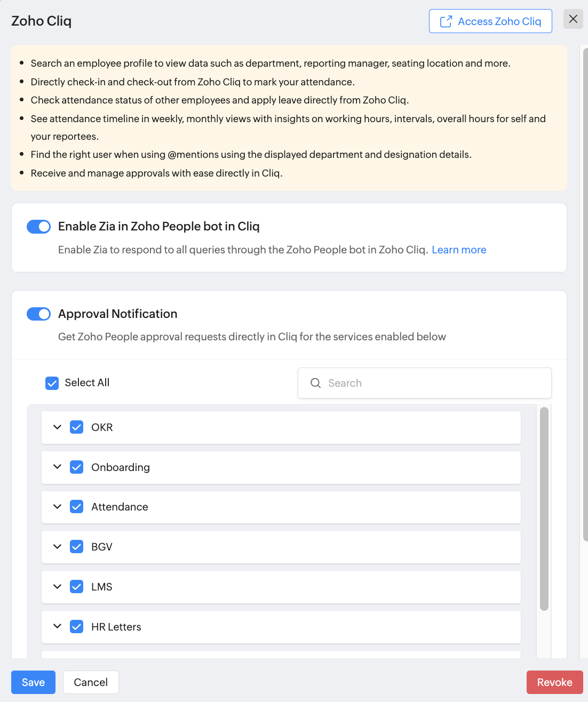This screenshot has height=702, width=588.
Task: Click 'Enable Zia in Zoho People bot' heading
Action: [159, 226]
